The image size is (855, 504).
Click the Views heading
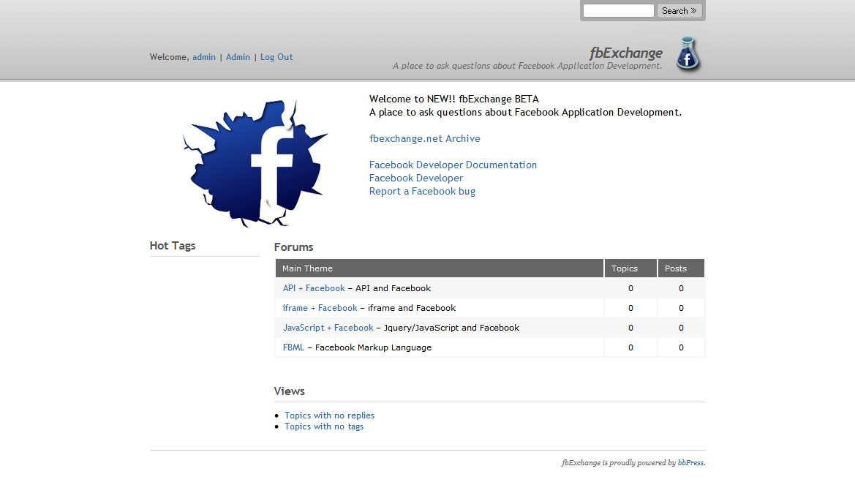pos(290,391)
